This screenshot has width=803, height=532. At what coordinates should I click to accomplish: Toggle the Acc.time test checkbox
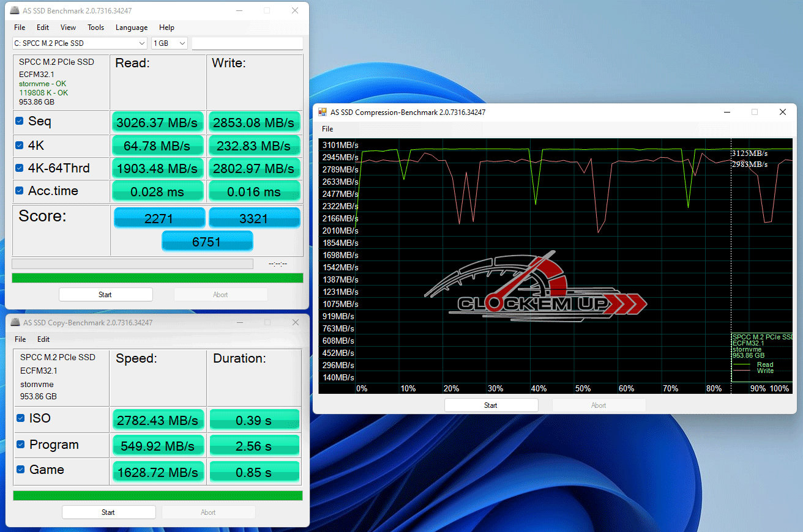20,191
